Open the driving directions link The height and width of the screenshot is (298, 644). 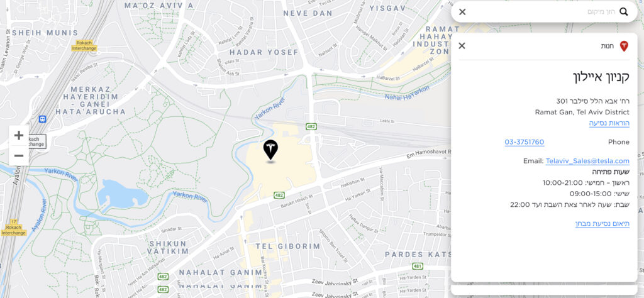click(x=609, y=123)
